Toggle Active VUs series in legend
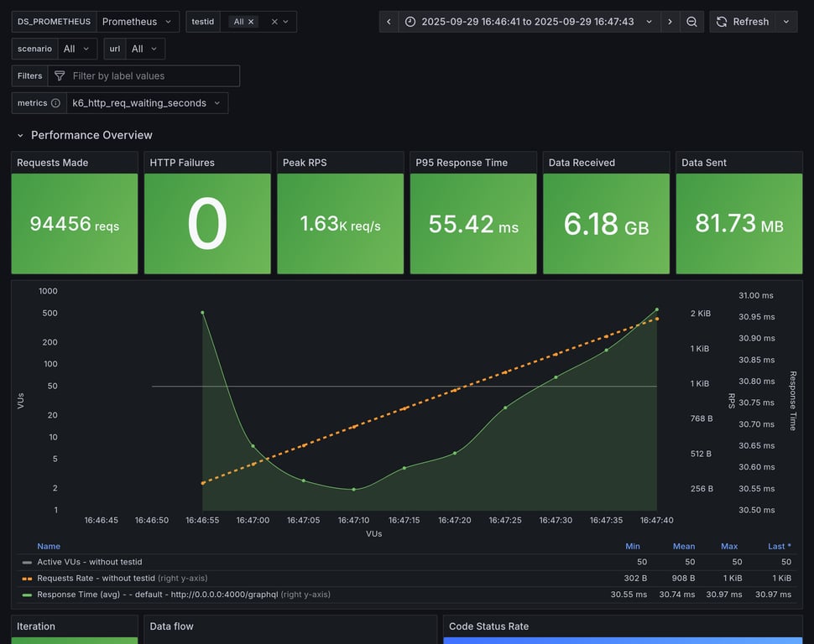814x644 pixels. 88,562
